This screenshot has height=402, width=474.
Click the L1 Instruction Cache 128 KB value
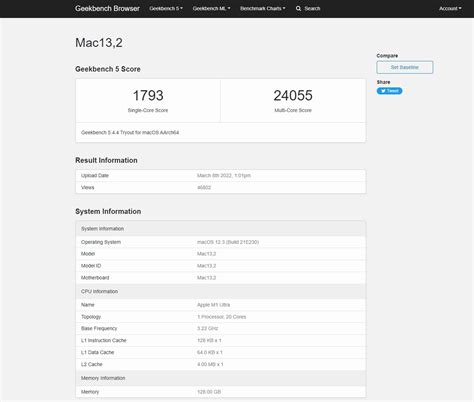209,341
